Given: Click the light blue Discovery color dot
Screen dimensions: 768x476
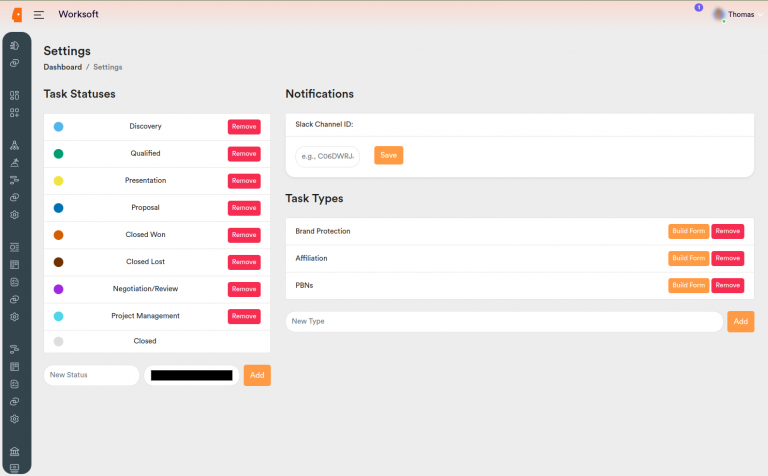Looking at the screenshot, I should 58,127.
